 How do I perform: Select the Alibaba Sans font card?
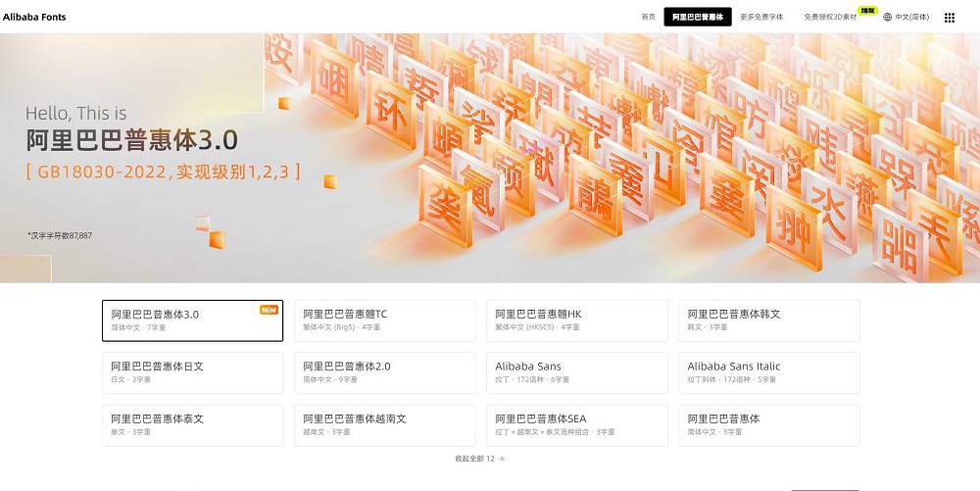(576, 372)
